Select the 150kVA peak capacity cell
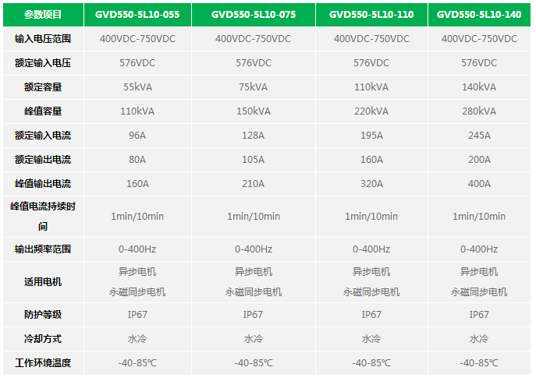The width and height of the screenshot is (536, 392). 254,111
